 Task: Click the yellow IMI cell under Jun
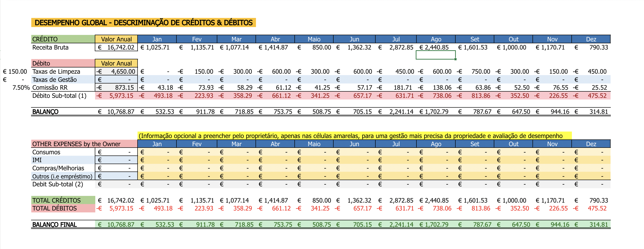coord(354,160)
